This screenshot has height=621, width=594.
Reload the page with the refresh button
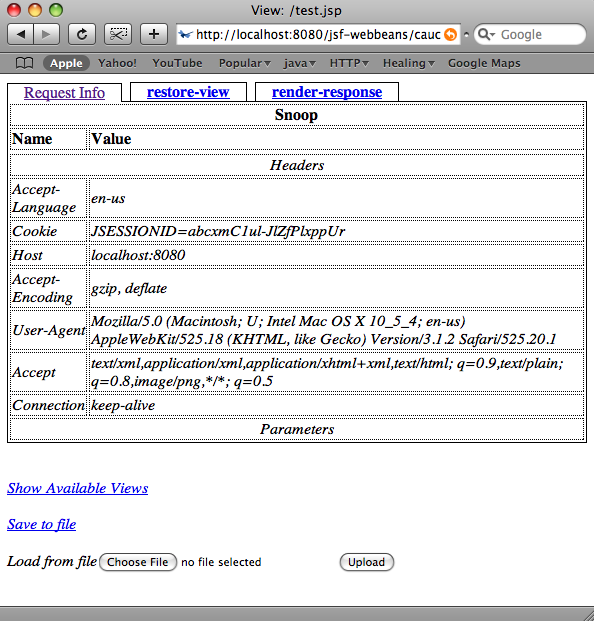pos(82,34)
